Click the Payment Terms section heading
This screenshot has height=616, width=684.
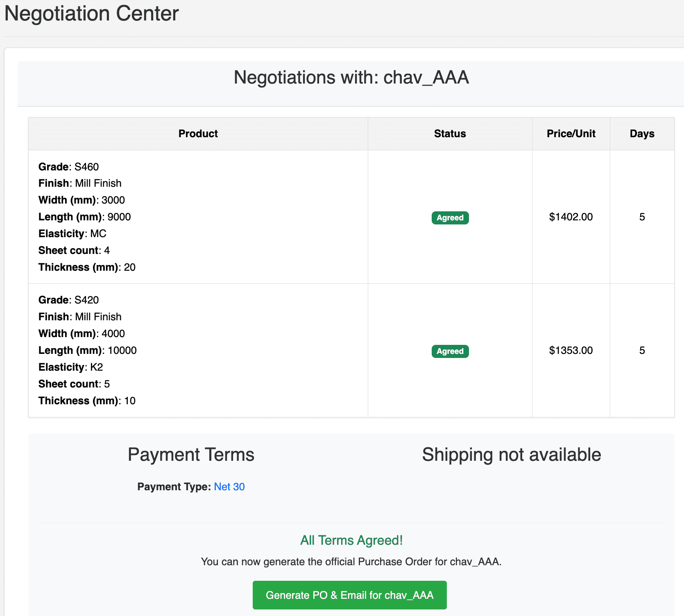click(191, 454)
